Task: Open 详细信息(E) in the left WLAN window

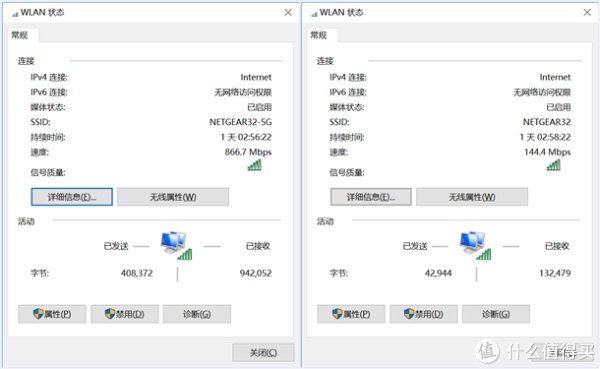Action: click(x=72, y=197)
